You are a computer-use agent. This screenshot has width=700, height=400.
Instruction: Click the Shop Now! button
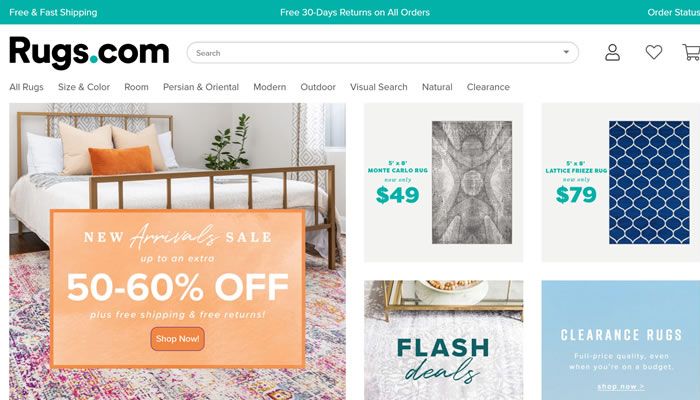coord(178,339)
